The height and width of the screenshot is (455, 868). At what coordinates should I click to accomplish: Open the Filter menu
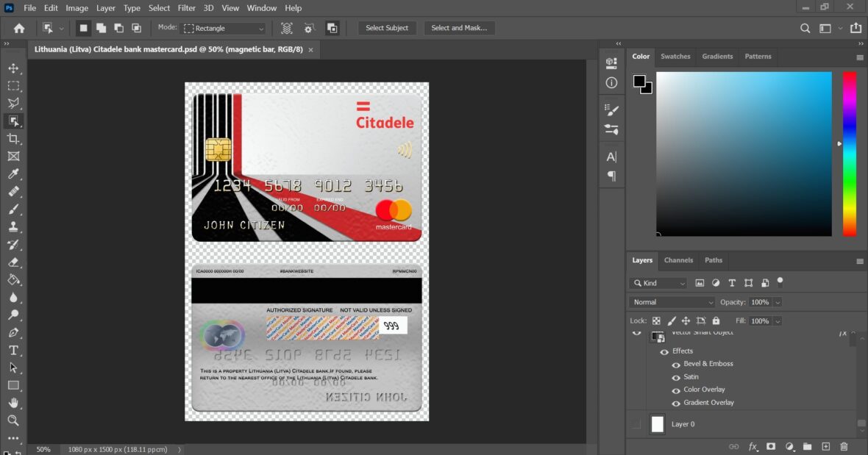186,8
